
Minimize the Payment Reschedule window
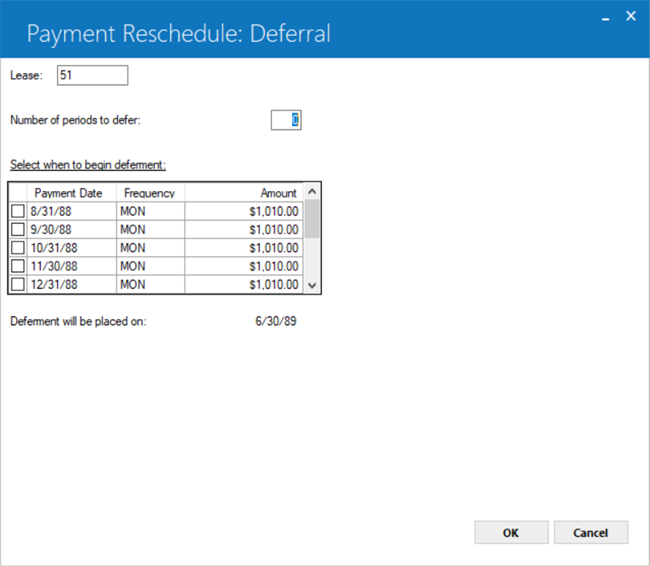pos(606,17)
